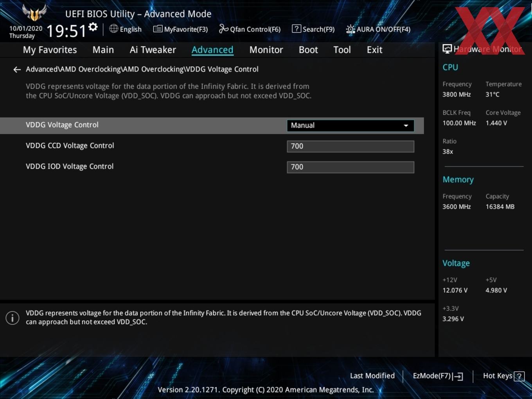Click the Ratio value 38x
Image resolution: width=532 pixels, height=399 pixels.
tap(448, 151)
